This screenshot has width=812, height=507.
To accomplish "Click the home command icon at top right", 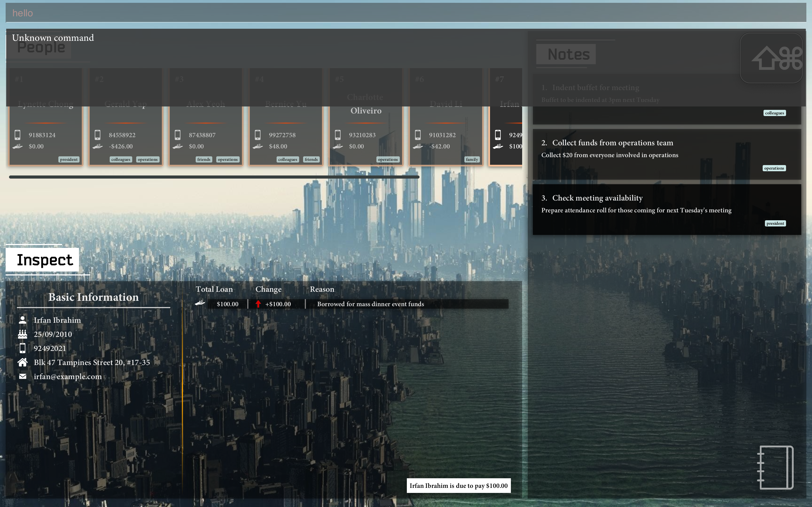I will [771, 58].
